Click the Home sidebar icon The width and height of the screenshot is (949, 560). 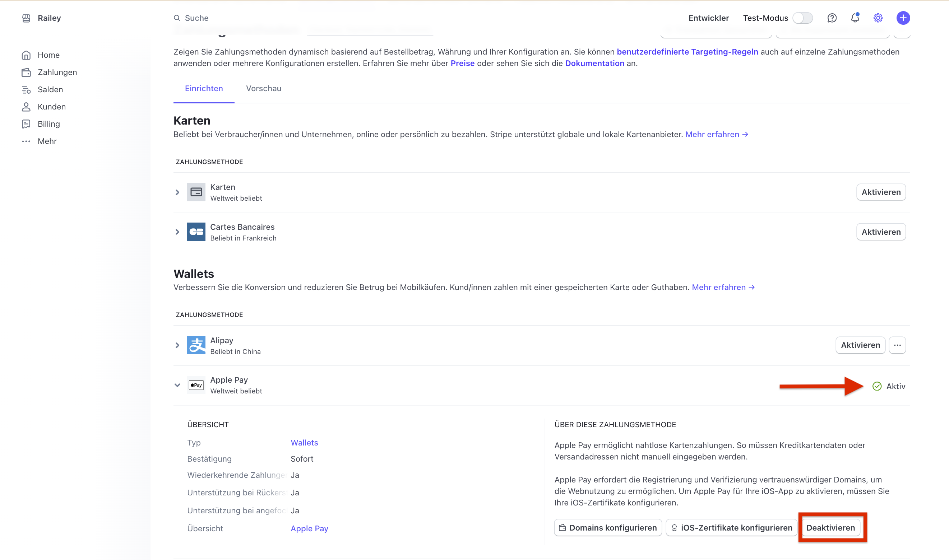pos(26,55)
